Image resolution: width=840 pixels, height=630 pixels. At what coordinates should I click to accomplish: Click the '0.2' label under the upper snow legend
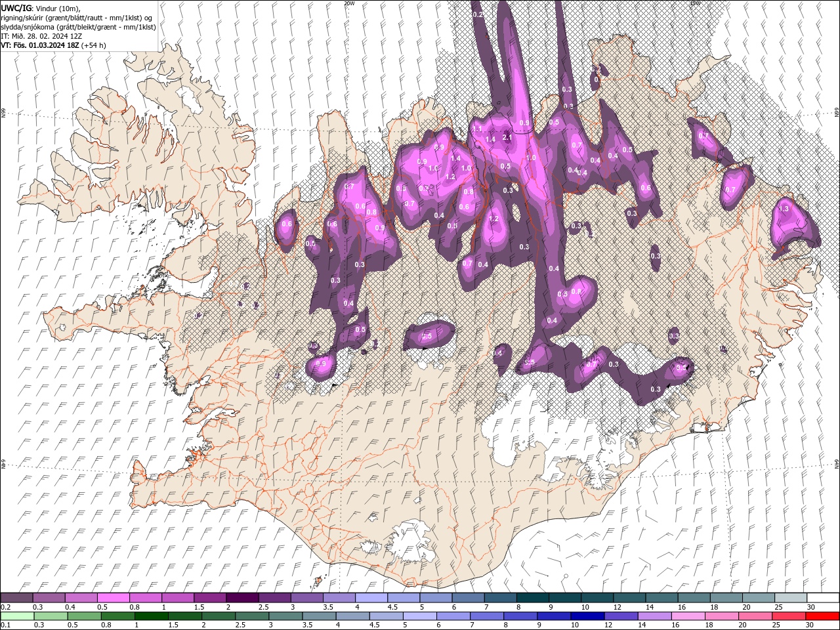point(6,607)
